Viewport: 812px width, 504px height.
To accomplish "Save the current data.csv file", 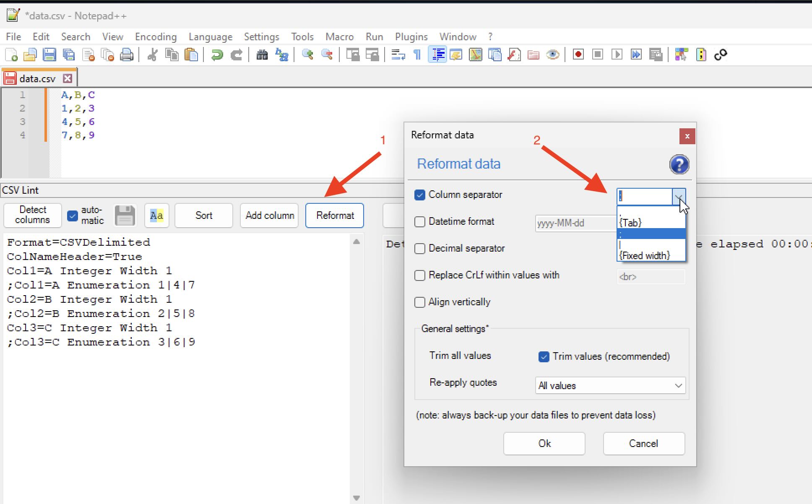I will tap(50, 55).
